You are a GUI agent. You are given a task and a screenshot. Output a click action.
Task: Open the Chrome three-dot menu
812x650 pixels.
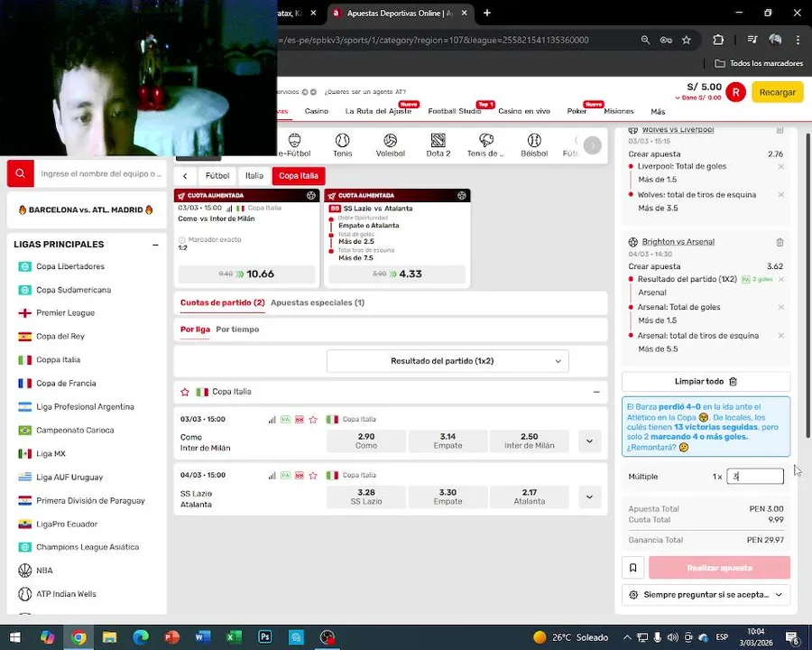[798, 40]
